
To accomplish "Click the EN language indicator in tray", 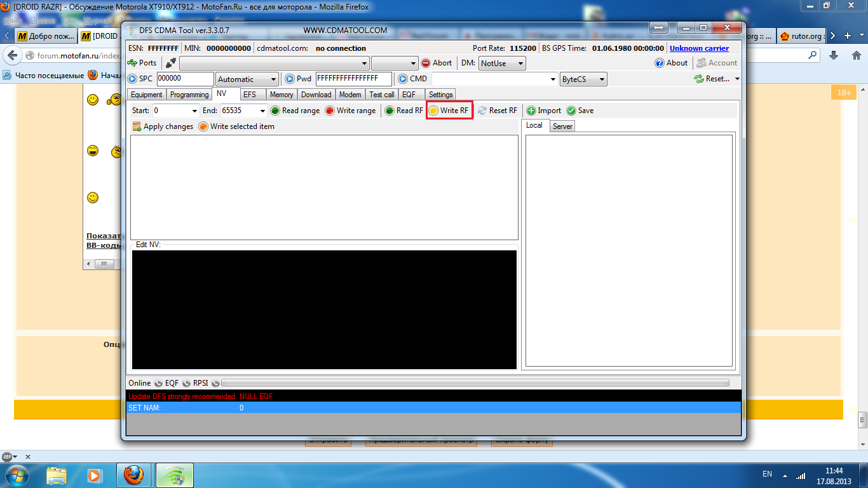I will [x=767, y=475].
